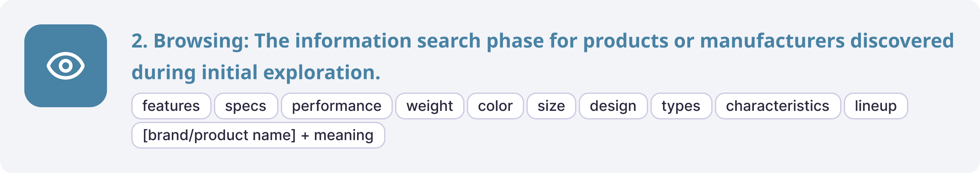Viewport: 980px width, 173px height.
Task: Click the word 'discovered' in the heading
Action: [902, 41]
